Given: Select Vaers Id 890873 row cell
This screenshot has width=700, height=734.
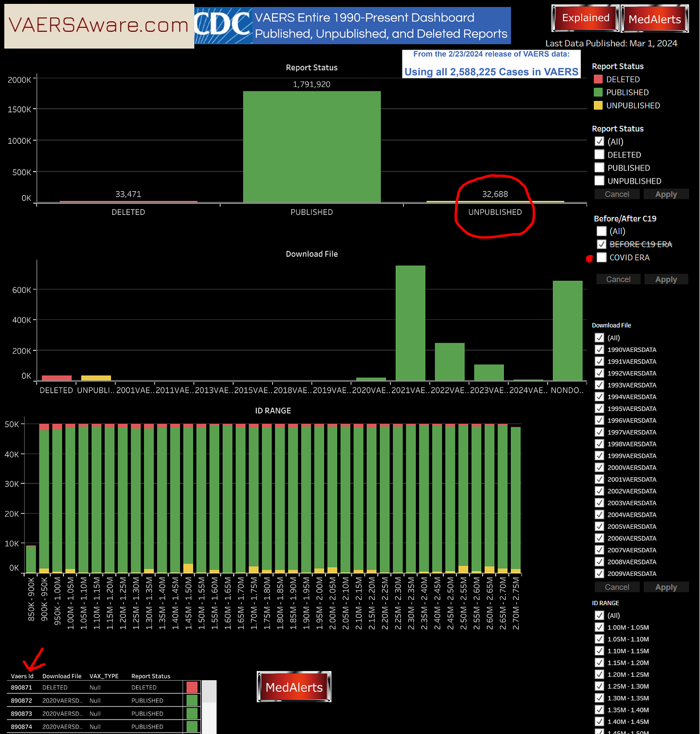Looking at the screenshot, I should point(22,713).
